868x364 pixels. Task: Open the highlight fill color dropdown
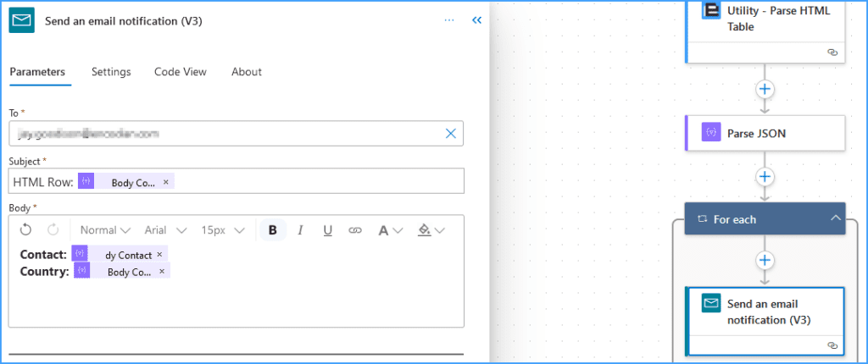coord(431,230)
